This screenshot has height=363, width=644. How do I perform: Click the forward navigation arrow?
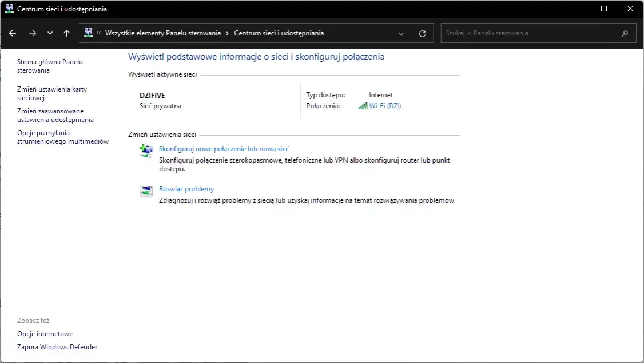(32, 33)
